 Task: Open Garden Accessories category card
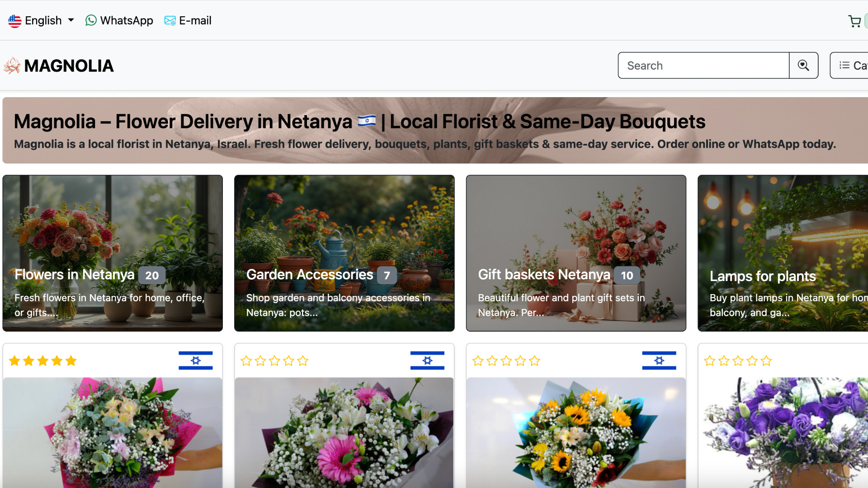(x=344, y=253)
